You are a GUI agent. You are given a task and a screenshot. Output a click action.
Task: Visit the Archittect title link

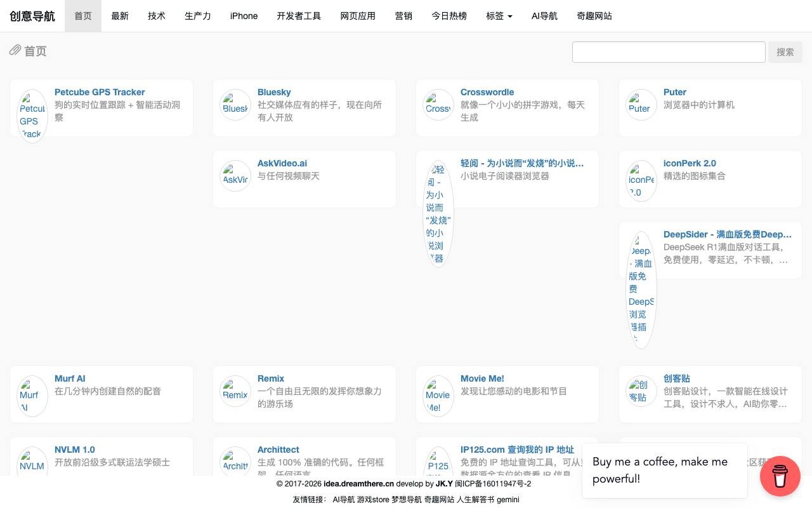tap(278, 450)
